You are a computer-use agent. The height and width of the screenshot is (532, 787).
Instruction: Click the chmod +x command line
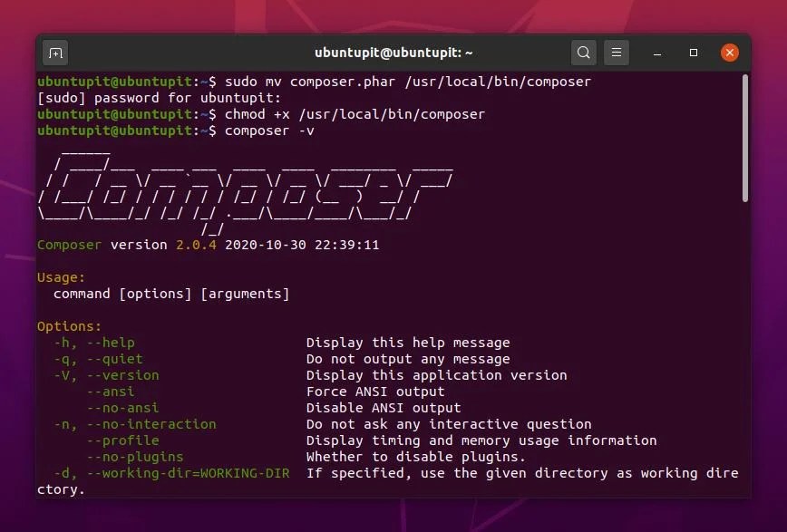tap(355, 114)
